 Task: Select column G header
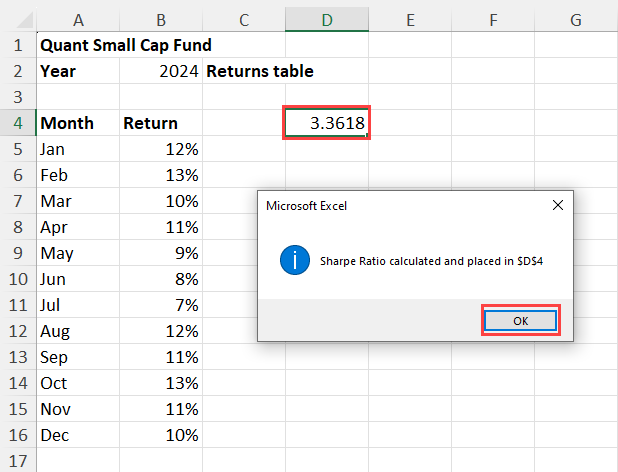coord(576,20)
